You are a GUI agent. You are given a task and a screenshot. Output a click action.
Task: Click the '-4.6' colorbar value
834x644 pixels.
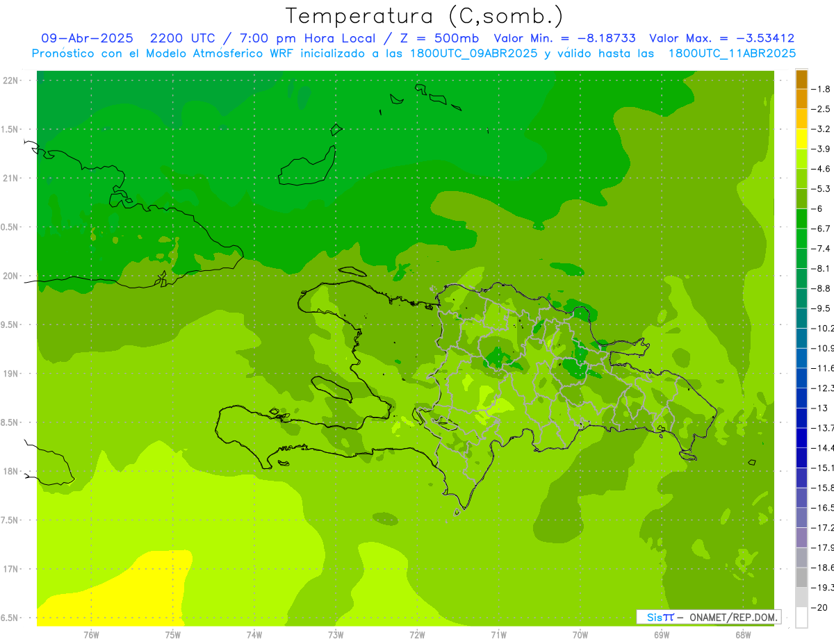tap(821, 169)
